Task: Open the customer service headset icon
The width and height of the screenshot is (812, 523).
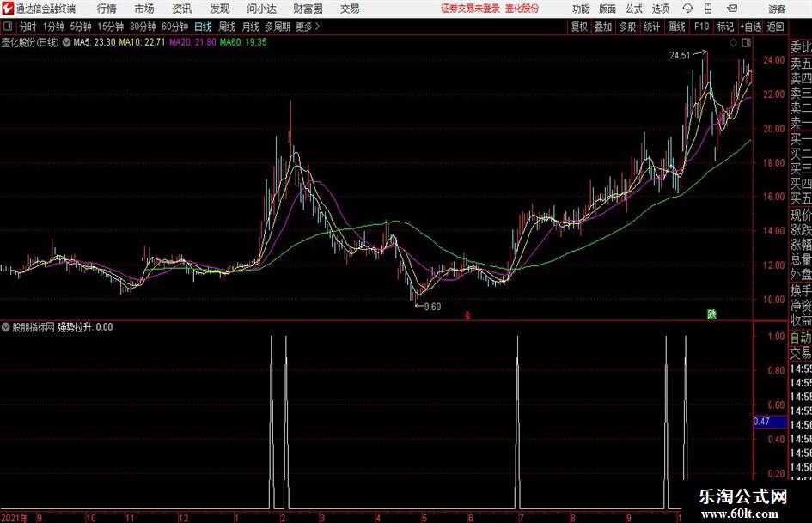Action: [x=687, y=9]
